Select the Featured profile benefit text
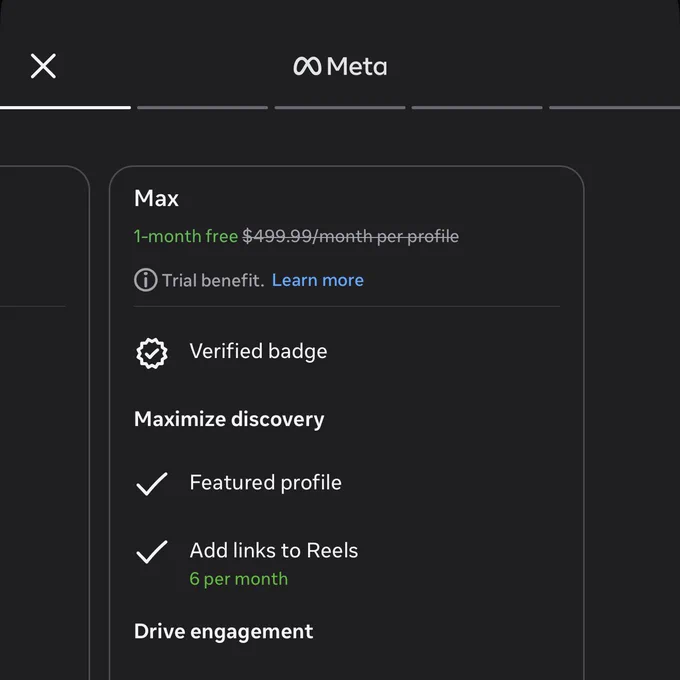This screenshot has height=680, width=680. click(x=265, y=483)
